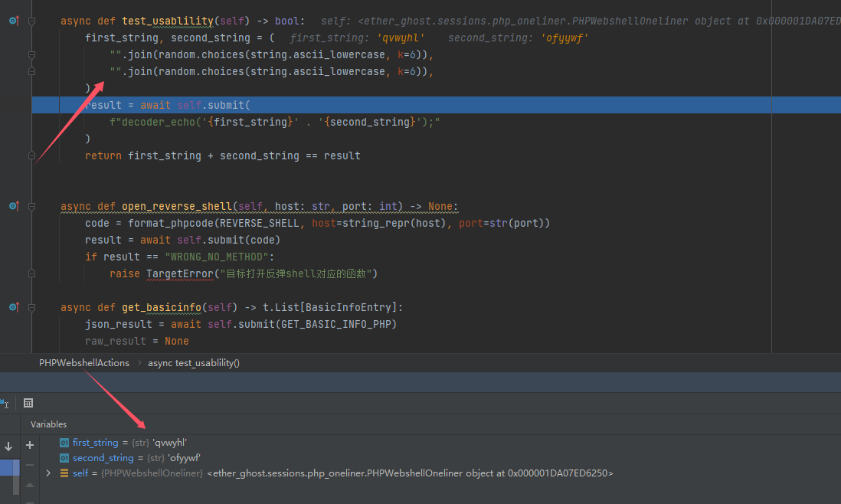Click the remove watch minus icon
Screen dimensions: 841x504
pos(30,465)
